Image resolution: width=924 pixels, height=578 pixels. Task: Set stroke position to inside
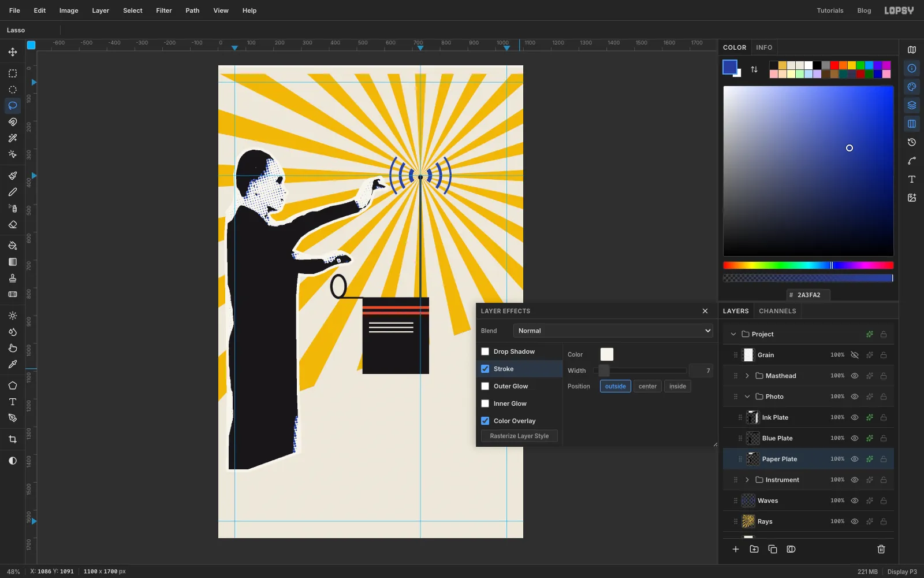(677, 386)
